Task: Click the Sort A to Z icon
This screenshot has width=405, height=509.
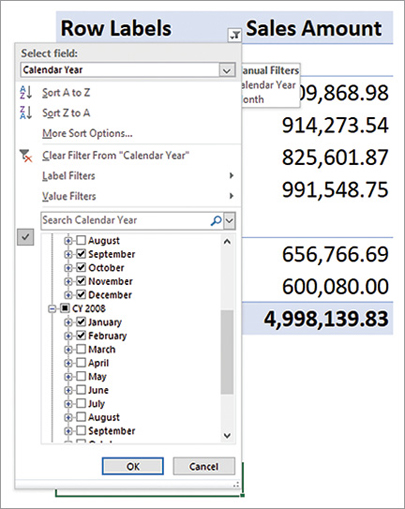Action: (26, 92)
